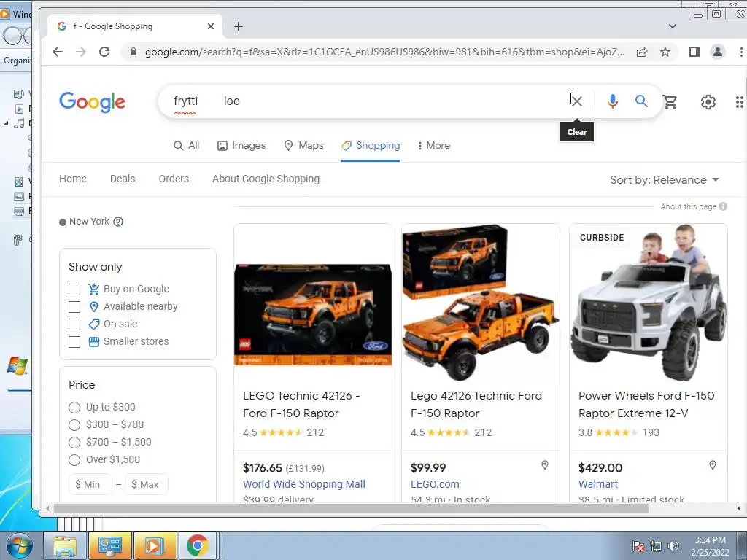Open LEGO Technic 42126 - Ford F-150 title
Screen dimensions: 747x560
point(301,404)
